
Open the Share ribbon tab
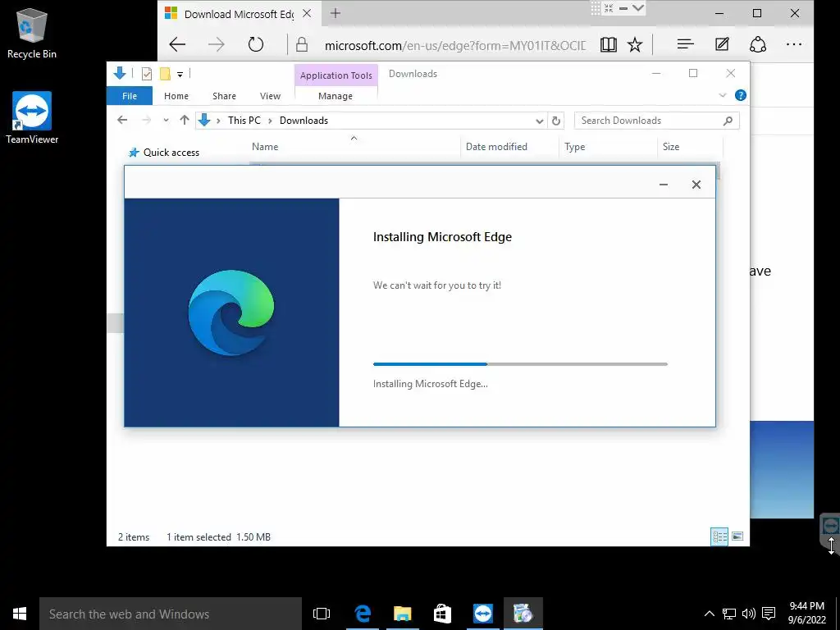pyautogui.click(x=224, y=96)
